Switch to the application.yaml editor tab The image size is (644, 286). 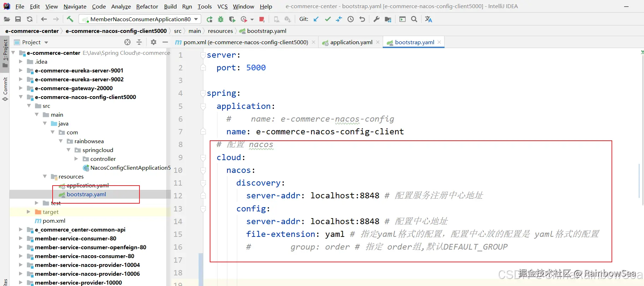[351, 42]
